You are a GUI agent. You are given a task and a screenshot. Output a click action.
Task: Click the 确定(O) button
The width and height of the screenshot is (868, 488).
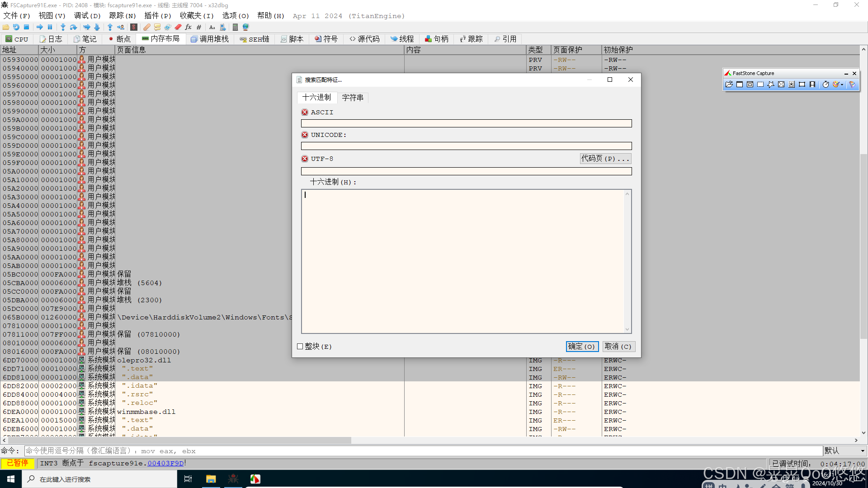click(582, 347)
